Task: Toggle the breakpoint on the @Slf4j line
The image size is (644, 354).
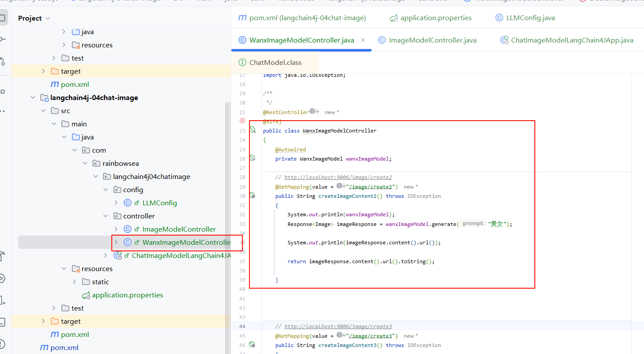Action: click(x=242, y=121)
